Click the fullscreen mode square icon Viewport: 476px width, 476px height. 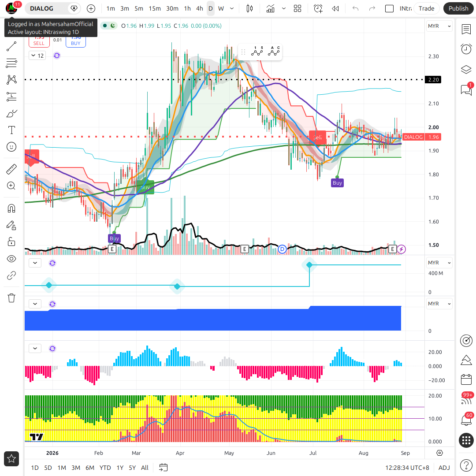point(389,8)
